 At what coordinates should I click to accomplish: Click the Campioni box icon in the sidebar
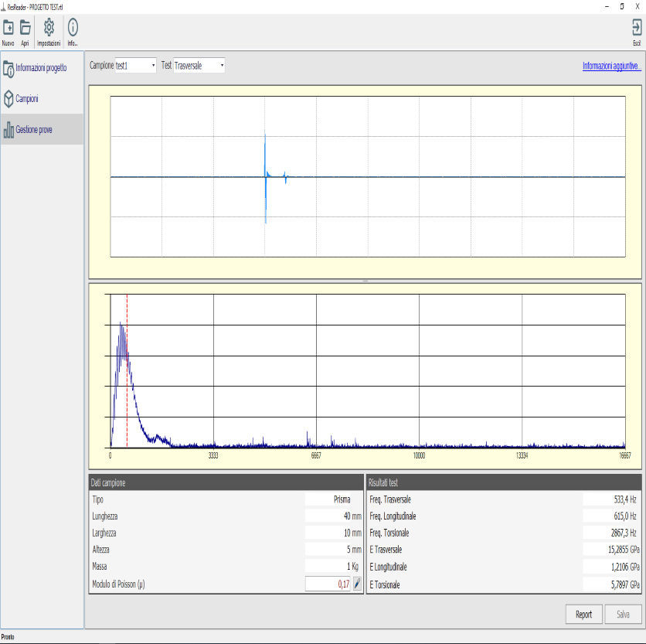click(x=8, y=98)
